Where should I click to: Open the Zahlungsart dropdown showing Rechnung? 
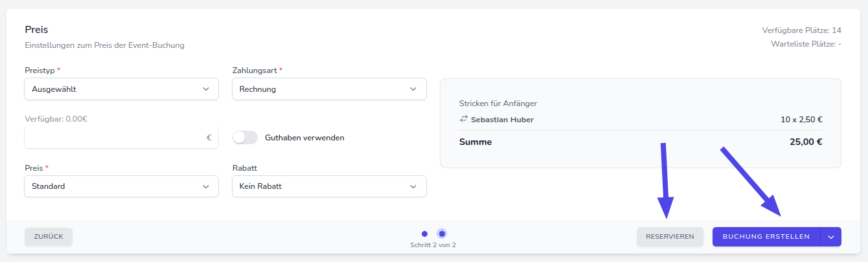[x=329, y=89]
